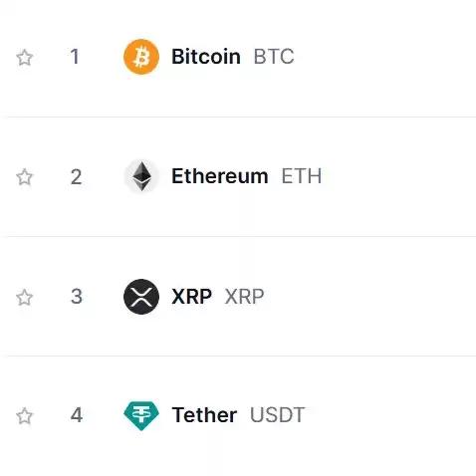Open the Tether coin name link
This screenshot has width=476, height=476.
[204, 415]
